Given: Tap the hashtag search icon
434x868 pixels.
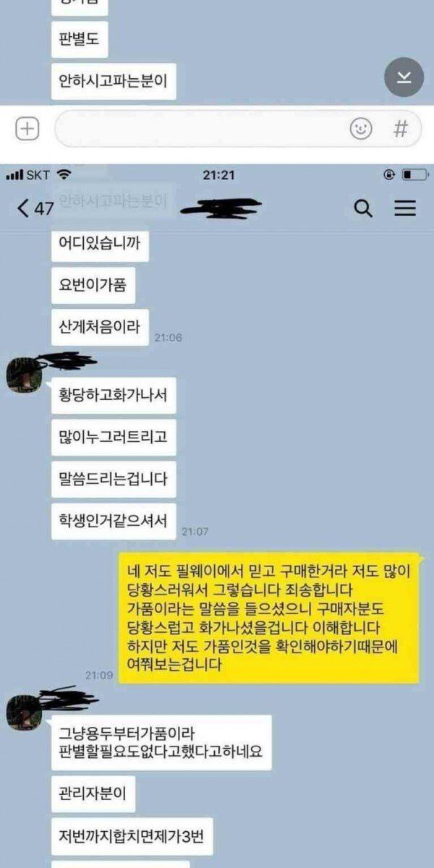Looking at the screenshot, I should tap(400, 129).
